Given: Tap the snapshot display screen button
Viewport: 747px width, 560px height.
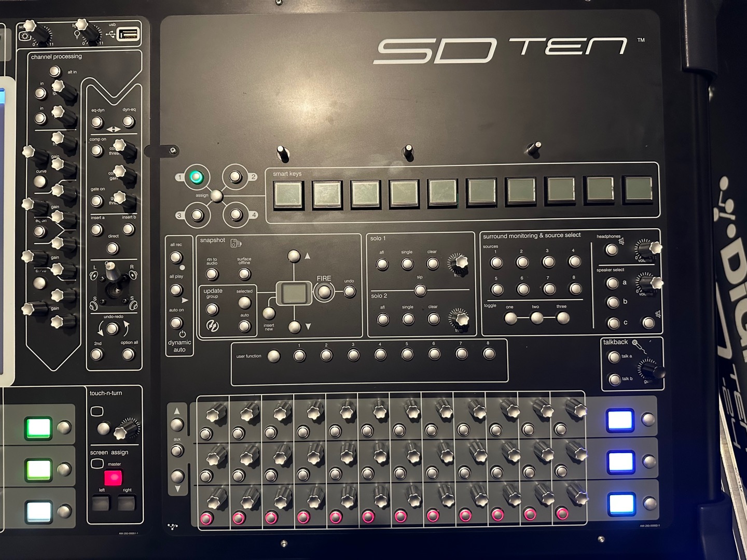Looking at the screenshot, I should (x=294, y=293).
